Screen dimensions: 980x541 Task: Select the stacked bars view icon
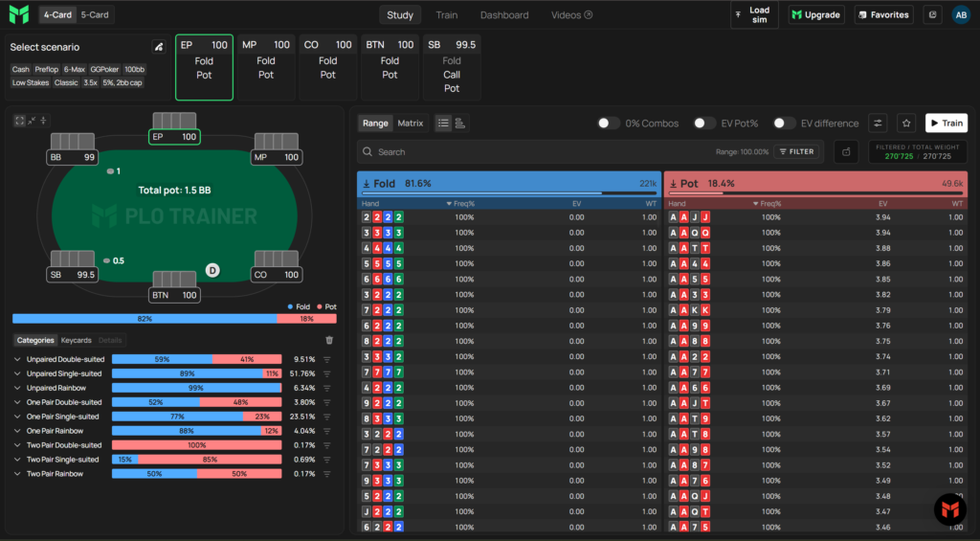(460, 124)
